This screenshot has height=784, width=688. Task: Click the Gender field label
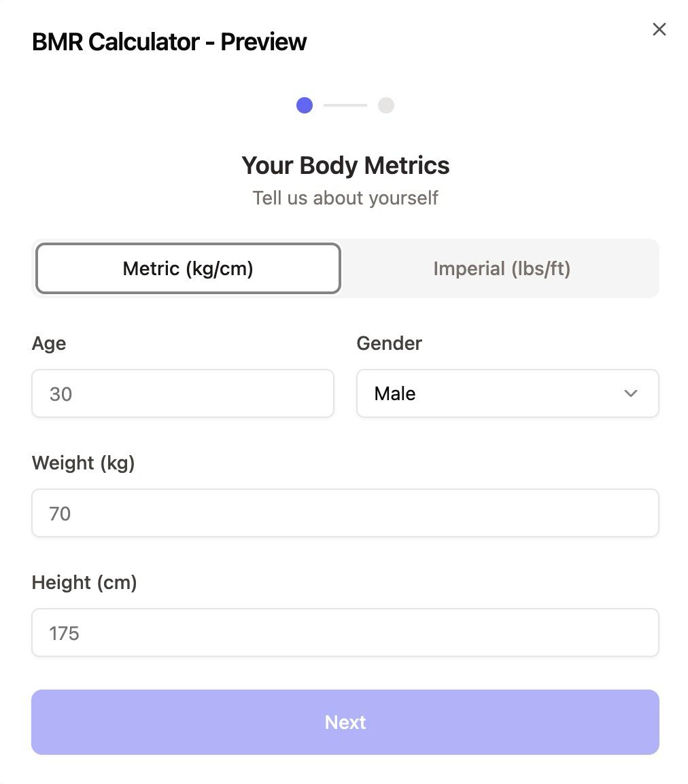click(x=390, y=344)
